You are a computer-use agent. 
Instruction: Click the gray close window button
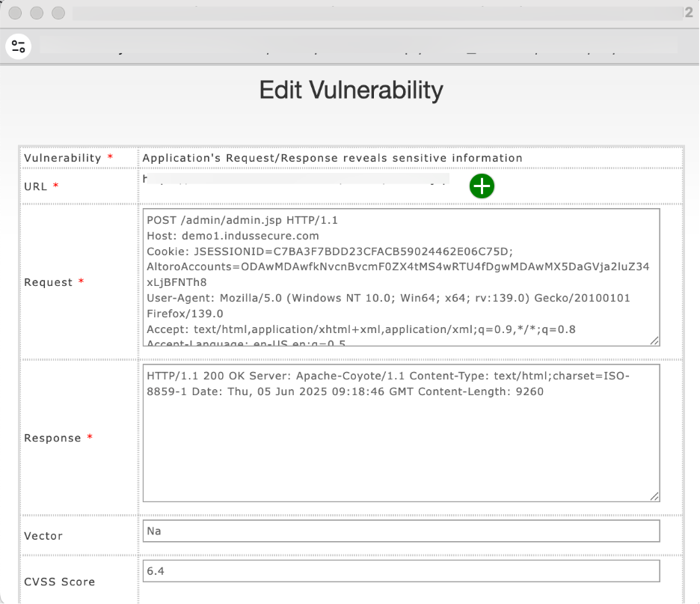pyautogui.click(x=16, y=13)
